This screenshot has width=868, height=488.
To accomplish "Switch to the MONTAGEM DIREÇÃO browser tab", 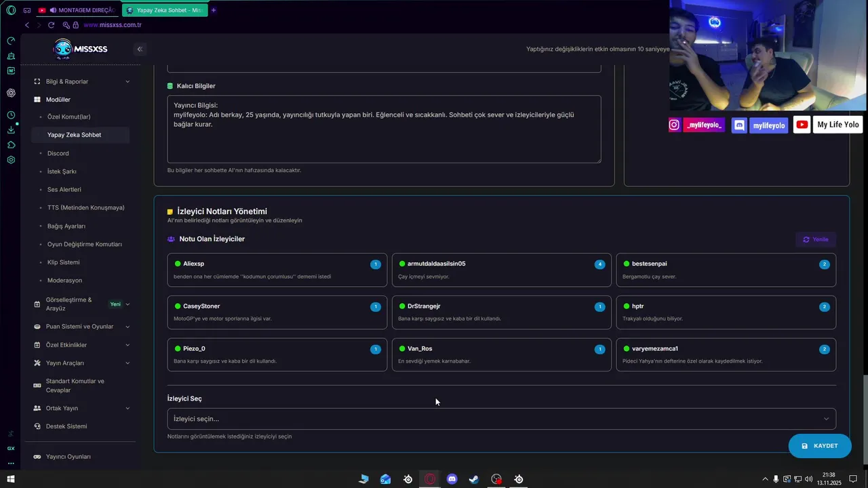I will tap(76, 10).
